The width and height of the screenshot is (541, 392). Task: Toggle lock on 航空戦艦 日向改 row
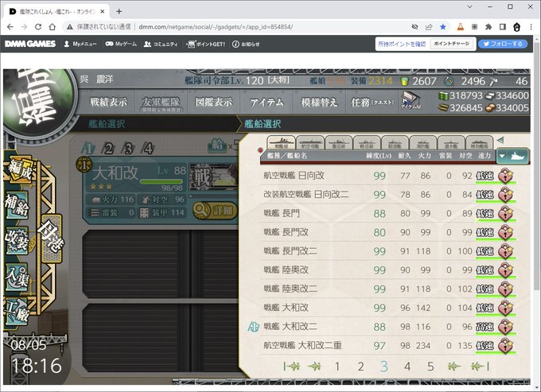click(x=505, y=176)
